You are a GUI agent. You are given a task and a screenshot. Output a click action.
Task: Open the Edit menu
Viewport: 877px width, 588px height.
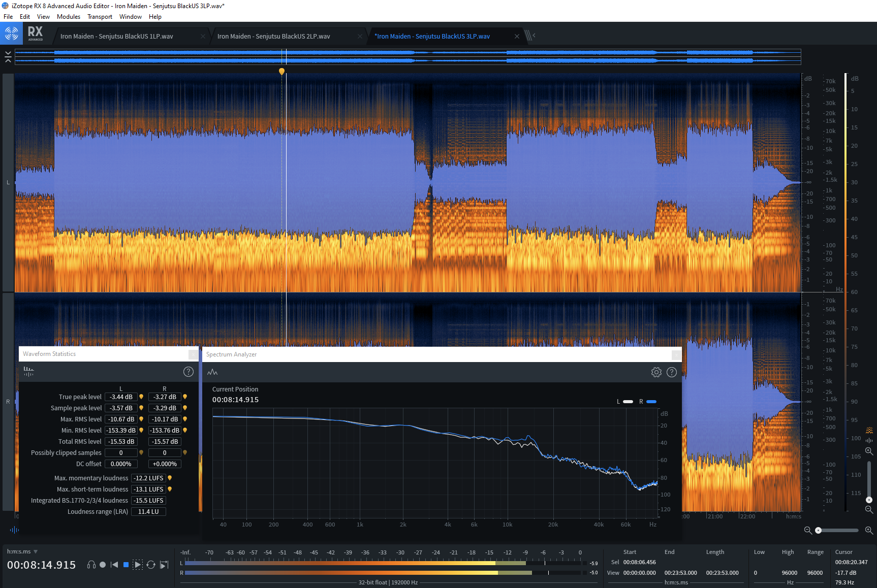pos(25,16)
